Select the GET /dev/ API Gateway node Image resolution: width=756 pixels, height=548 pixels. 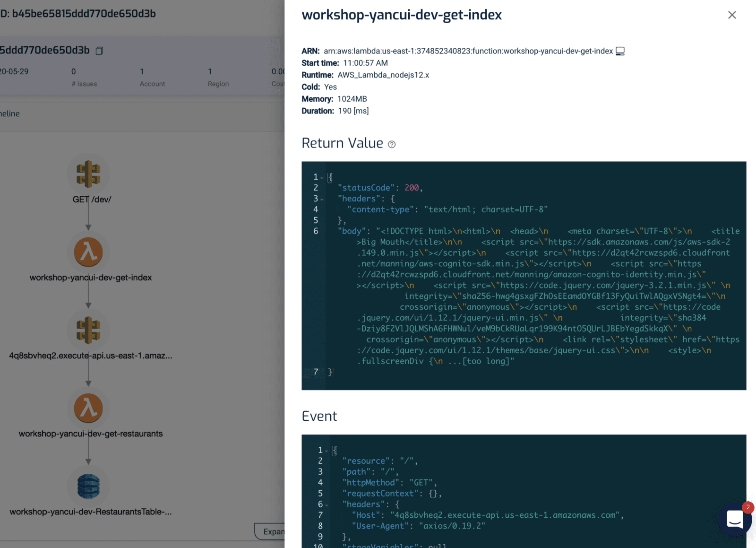pos(88,174)
